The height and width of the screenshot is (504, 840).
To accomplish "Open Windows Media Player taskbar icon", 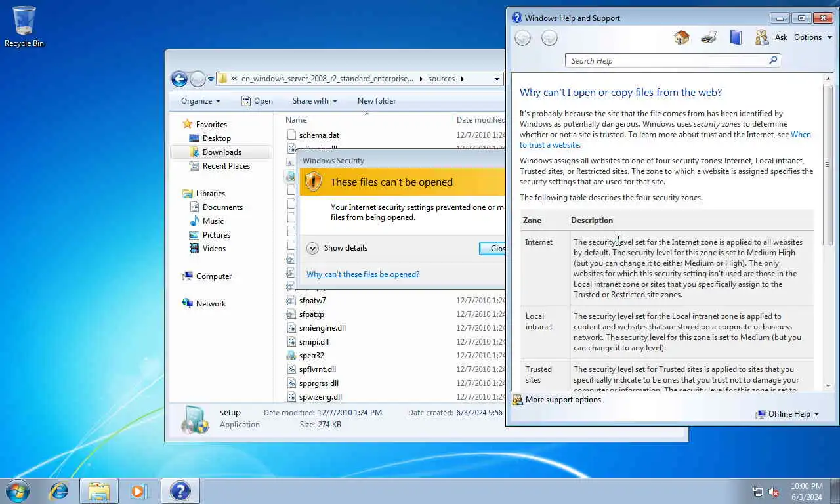I will (x=138, y=491).
